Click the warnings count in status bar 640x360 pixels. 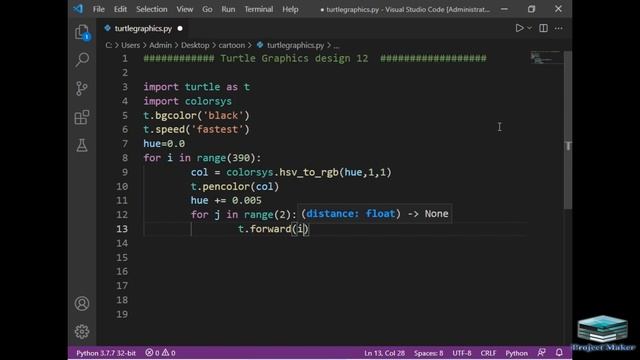click(x=168, y=353)
